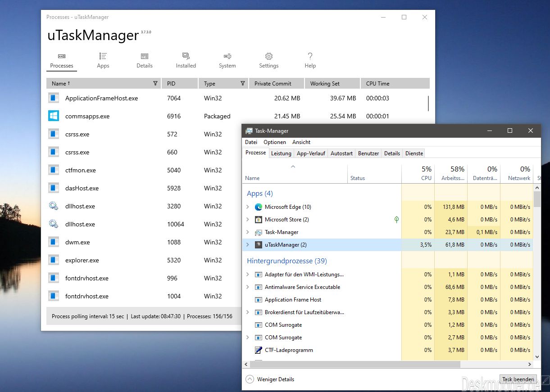The image size is (550, 392).
Task: Sort Task-Manager by CPU column header
Action: [x=418, y=173]
